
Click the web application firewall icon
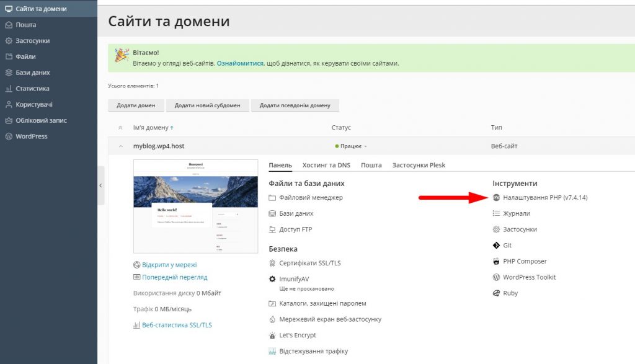click(x=272, y=319)
